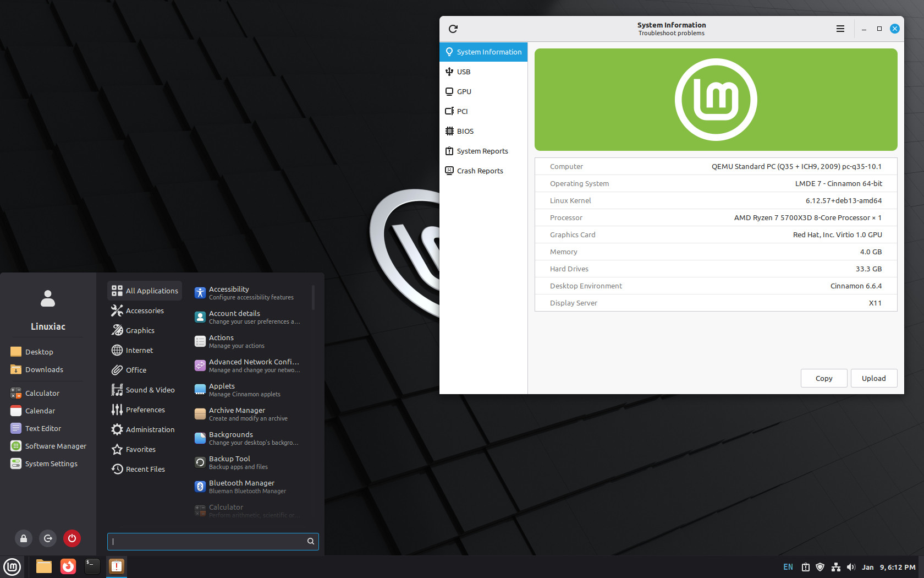
Task: Open the Crash Reports section
Action: click(480, 171)
